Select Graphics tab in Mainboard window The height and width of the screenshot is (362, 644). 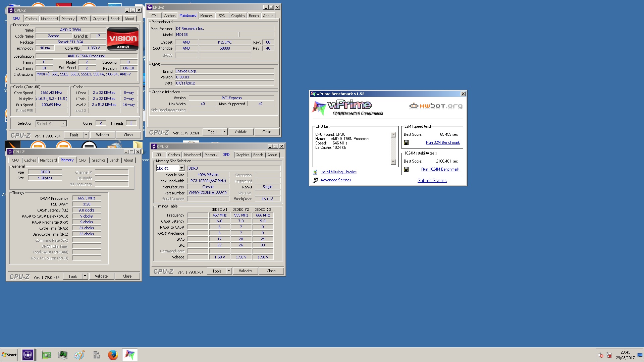tap(238, 16)
